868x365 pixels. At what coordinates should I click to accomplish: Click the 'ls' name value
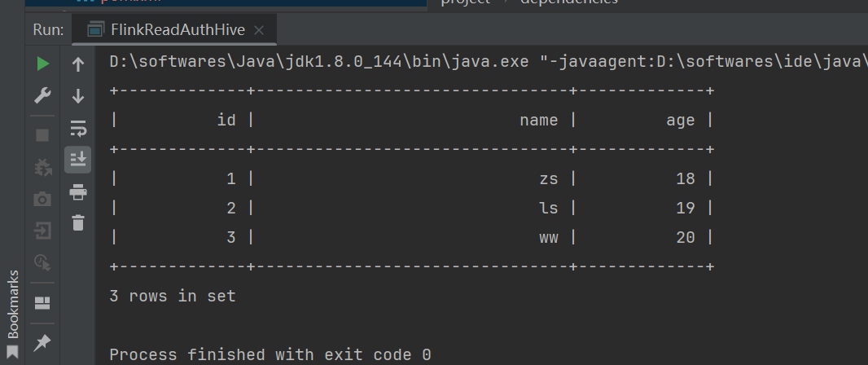[549, 209]
